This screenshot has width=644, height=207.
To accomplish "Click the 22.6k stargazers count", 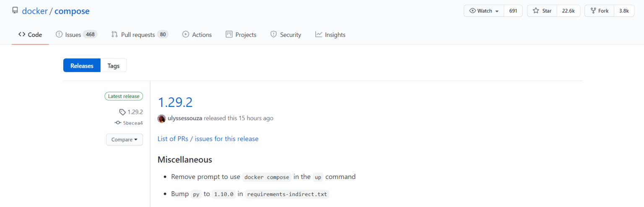I will (568, 11).
